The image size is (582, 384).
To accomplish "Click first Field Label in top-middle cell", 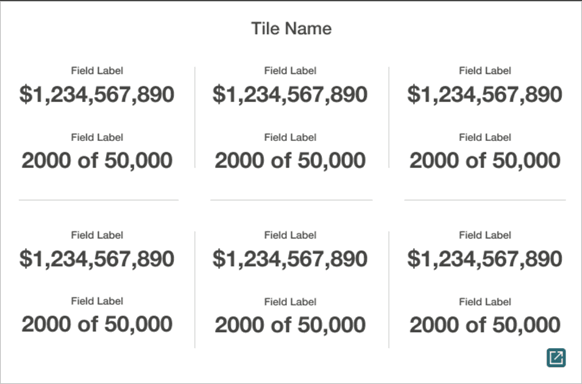I will coord(290,70).
